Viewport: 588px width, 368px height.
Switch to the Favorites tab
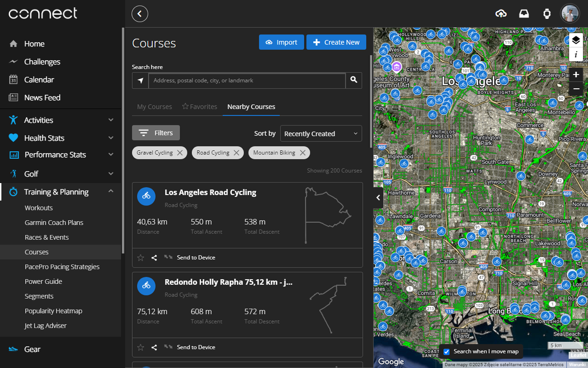click(199, 107)
